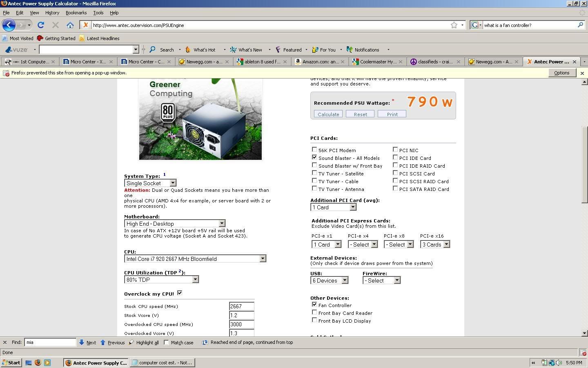
Task: Click the Reset button
Action: (x=360, y=114)
